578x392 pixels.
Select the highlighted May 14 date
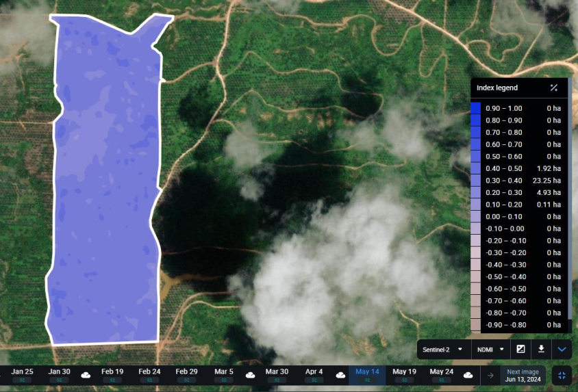(367, 375)
